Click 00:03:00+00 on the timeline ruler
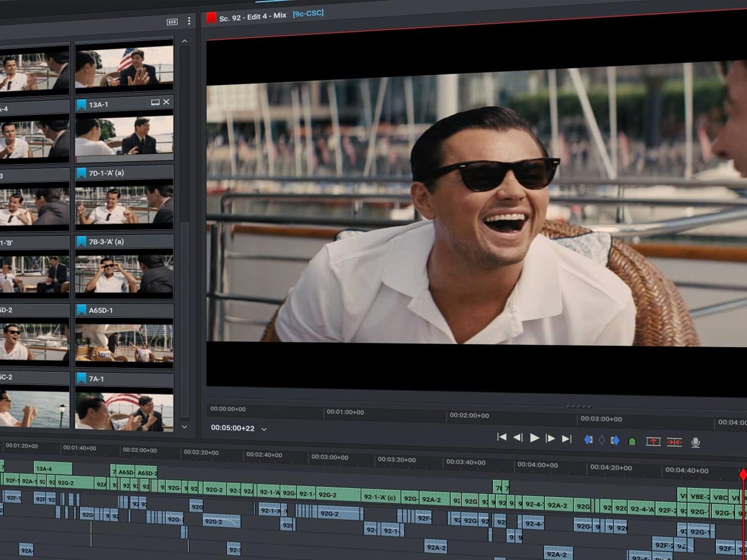The width and height of the screenshot is (747, 560). pyautogui.click(x=329, y=457)
